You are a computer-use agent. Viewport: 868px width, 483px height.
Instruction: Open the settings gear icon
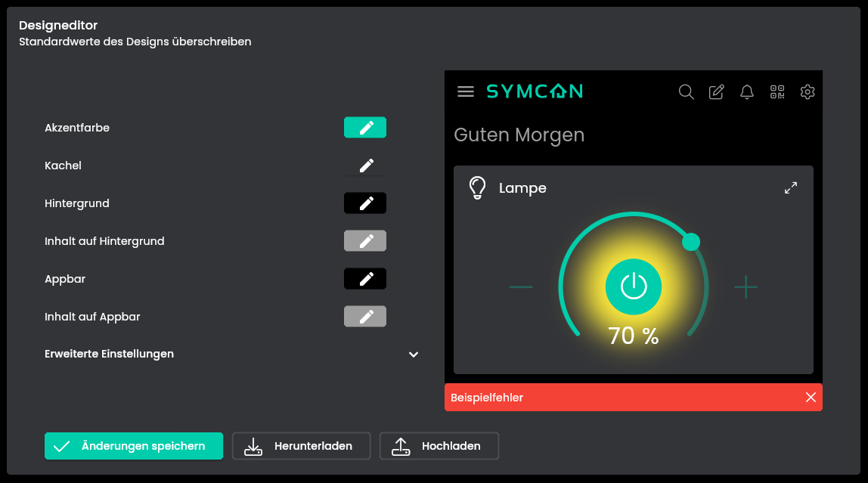(x=808, y=92)
